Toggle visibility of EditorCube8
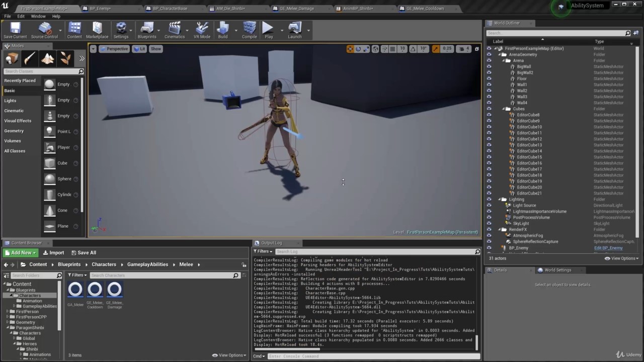Image resolution: width=644 pixels, height=362 pixels. 489,115
